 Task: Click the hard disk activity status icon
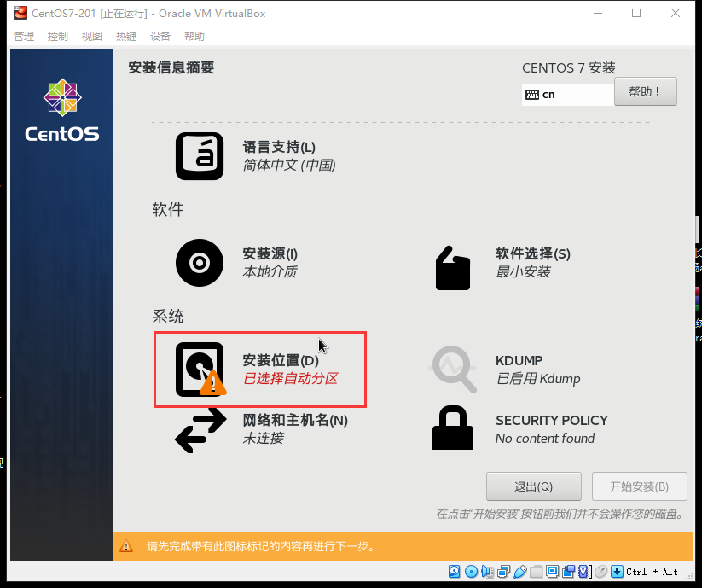[x=454, y=572]
